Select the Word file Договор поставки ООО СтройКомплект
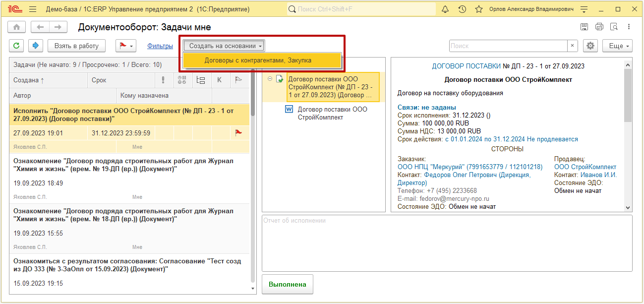 coord(333,113)
